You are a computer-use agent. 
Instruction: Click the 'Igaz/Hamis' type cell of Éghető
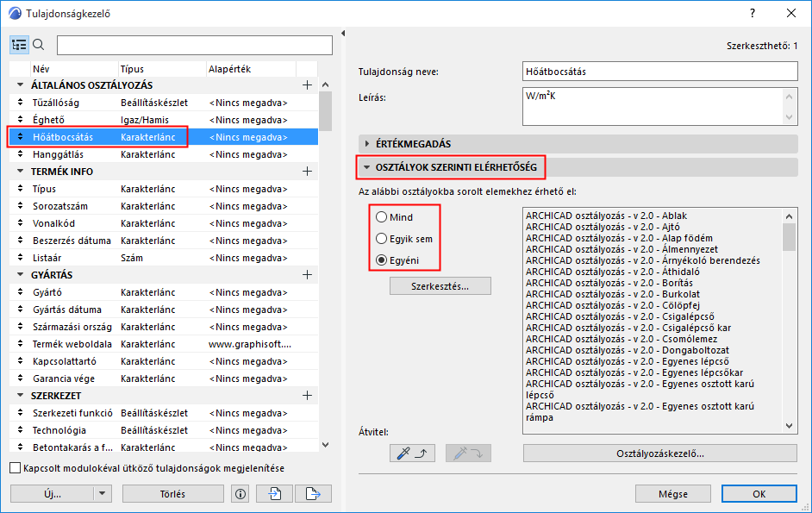(x=145, y=120)
